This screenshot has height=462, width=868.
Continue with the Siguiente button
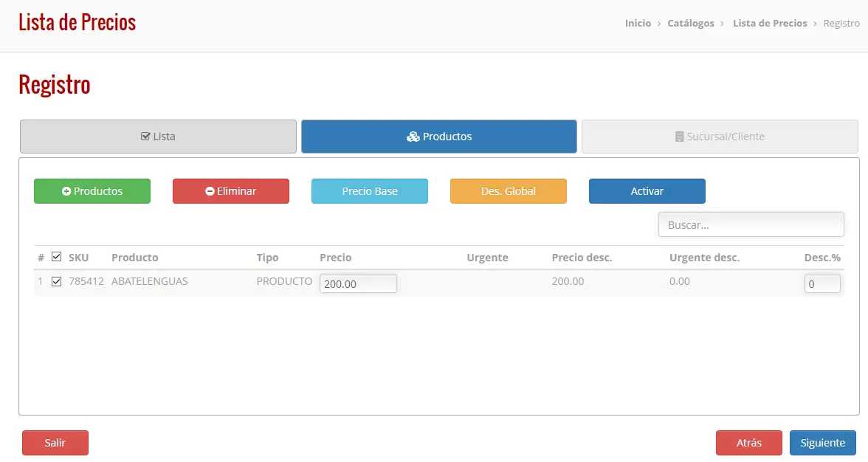pyautogui.click(x=822, y=443)
